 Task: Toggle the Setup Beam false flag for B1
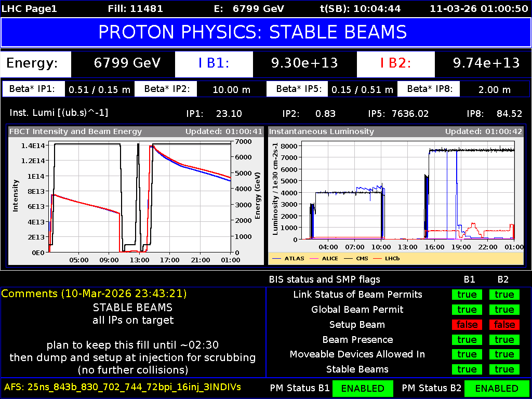(467, 325)
